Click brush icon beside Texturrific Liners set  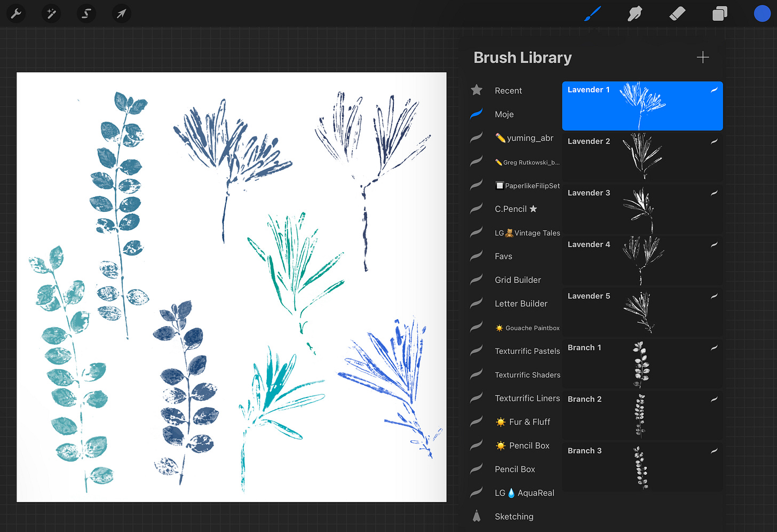(x=476, y=398)
